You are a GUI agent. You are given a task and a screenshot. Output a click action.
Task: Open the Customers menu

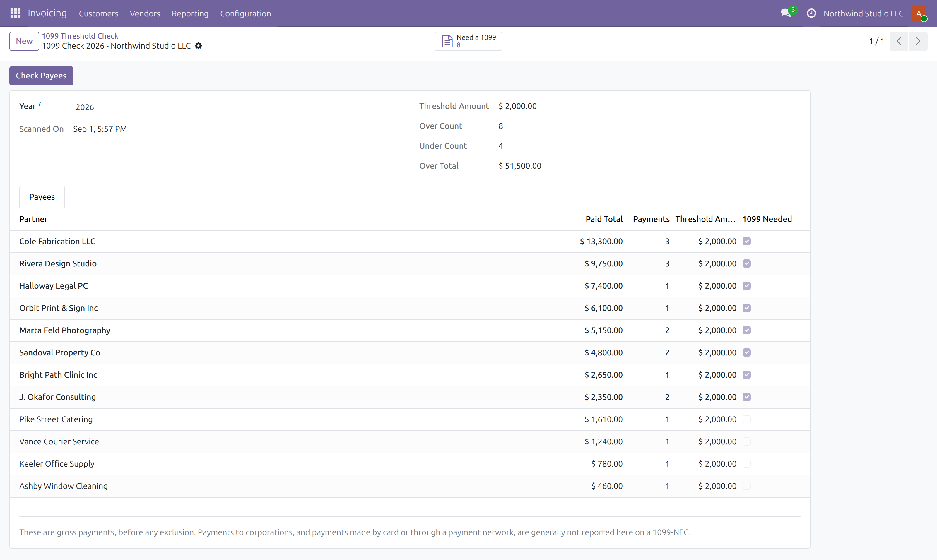point(98,13)
